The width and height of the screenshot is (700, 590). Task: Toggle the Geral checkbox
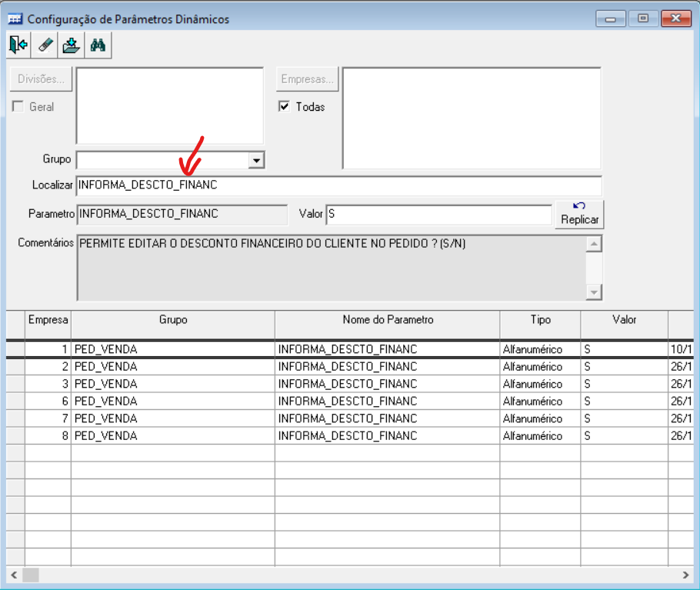pyautogui.click(x=18, y=107)
